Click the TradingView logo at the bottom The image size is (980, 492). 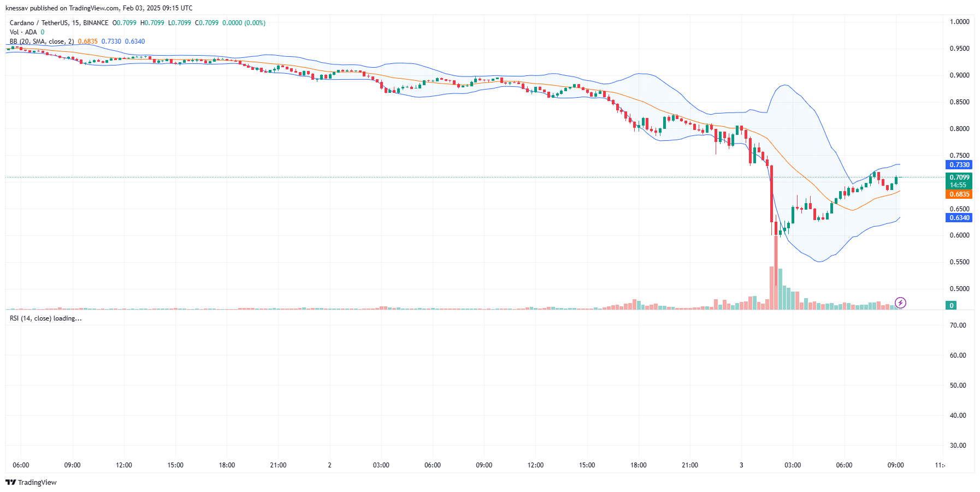coord(31,482)
